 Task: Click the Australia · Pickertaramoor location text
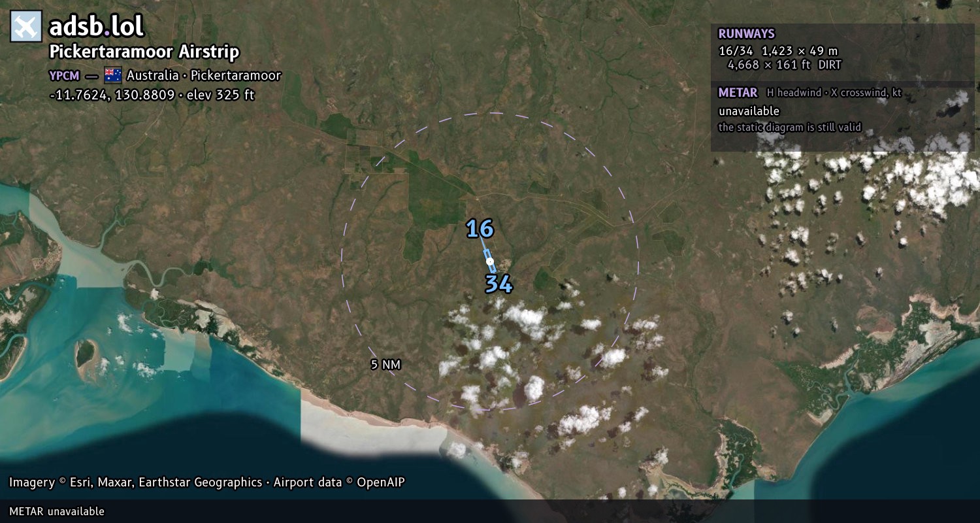pyautogui.click(x=204, y=75)
